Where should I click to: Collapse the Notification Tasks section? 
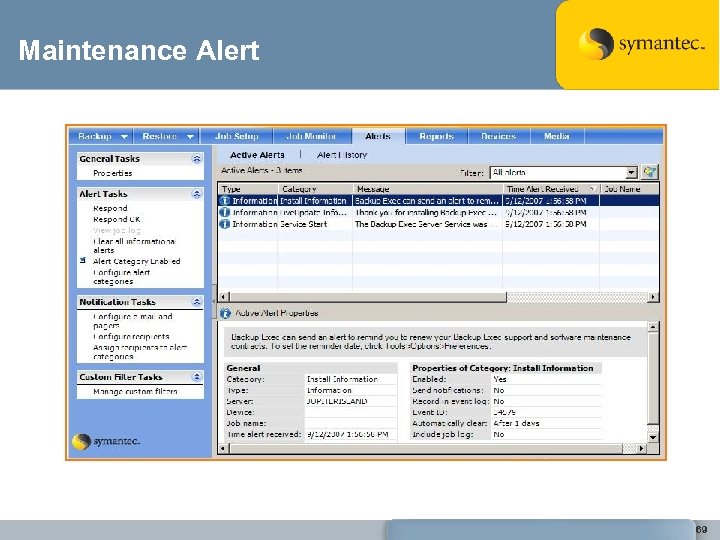pos(197,302)
